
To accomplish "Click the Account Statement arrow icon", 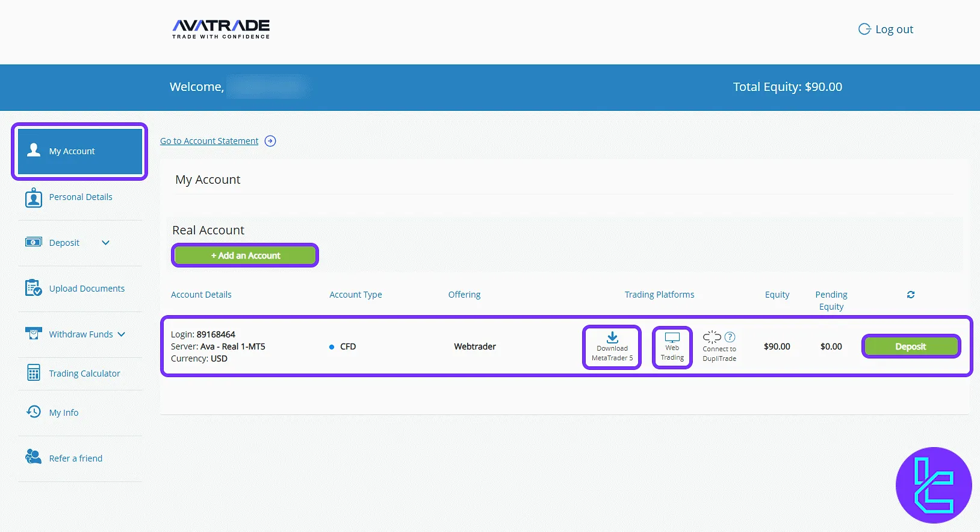I will pyautogui.click(x=270, y=141).
